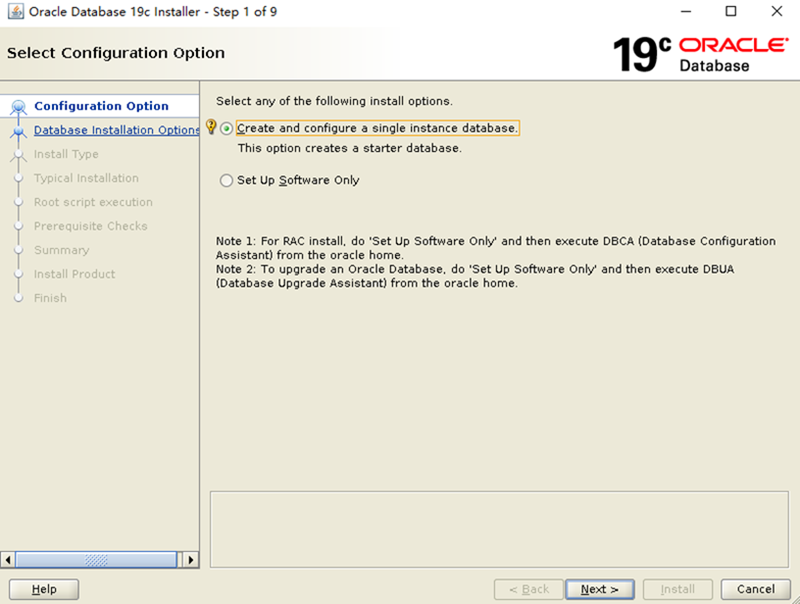
Task: Click 'Select any of the following install options.' text
Action: point(334,101)
